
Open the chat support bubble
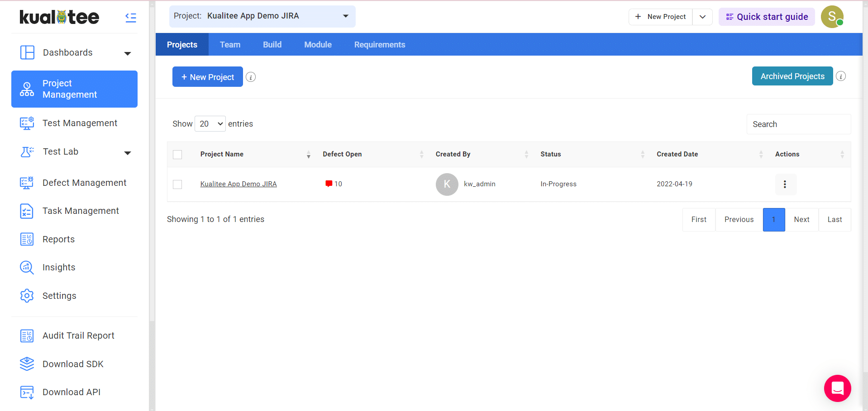point(837,388)
